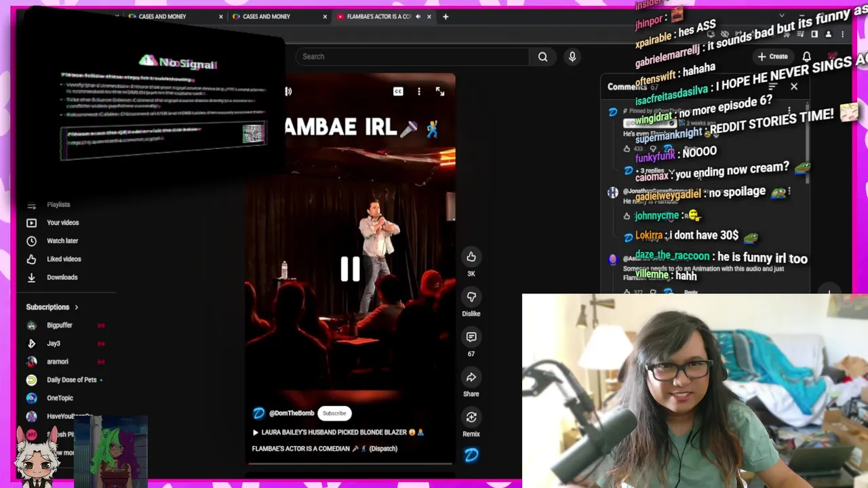
Task: Expand the Subscriptions section chevron
Action: coord(76,307)
